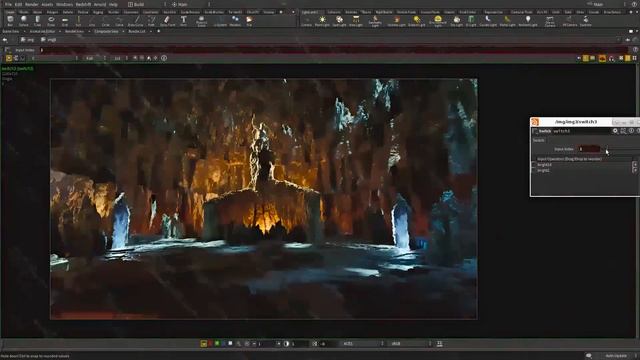Toggle the yellow highlighted button at viewer toolbar left
The image size is (640, 360).
click(9, 58)
